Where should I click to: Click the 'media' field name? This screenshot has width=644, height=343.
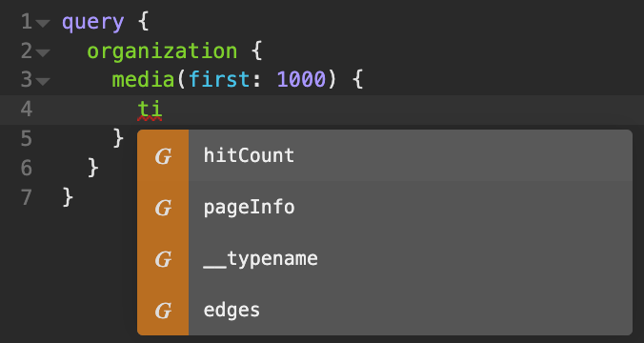(x=143, y=80)
